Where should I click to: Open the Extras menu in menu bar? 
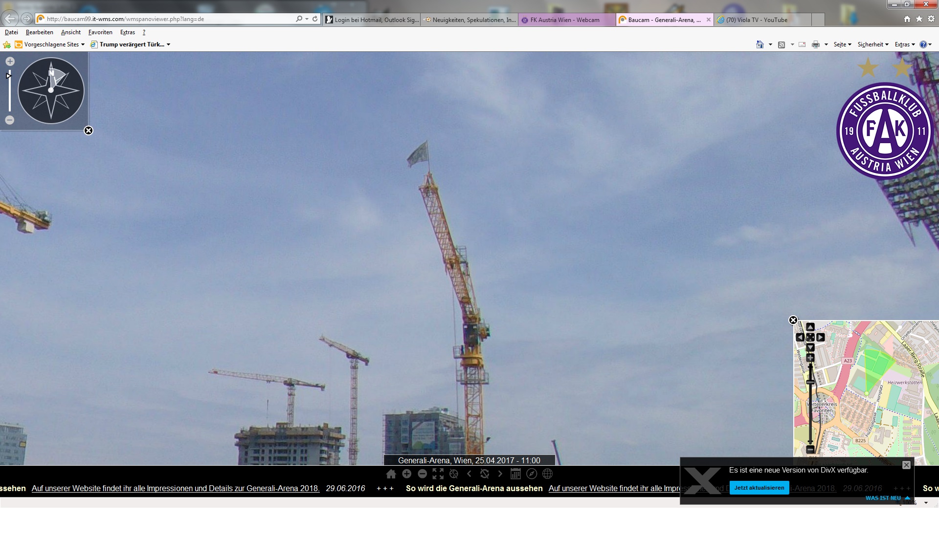pyautogui.click(x=128, y=32)
